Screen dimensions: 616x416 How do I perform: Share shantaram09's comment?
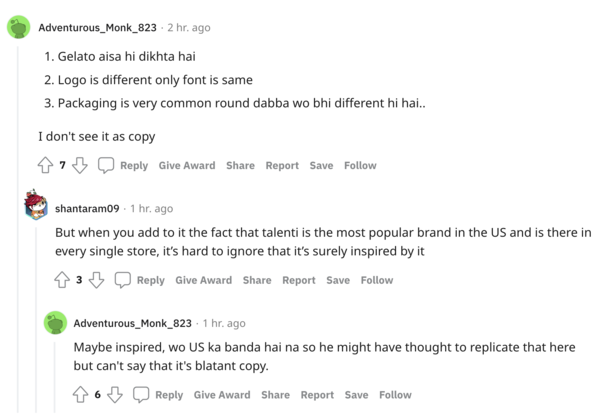pyautogui.click(x=257, y=280)
